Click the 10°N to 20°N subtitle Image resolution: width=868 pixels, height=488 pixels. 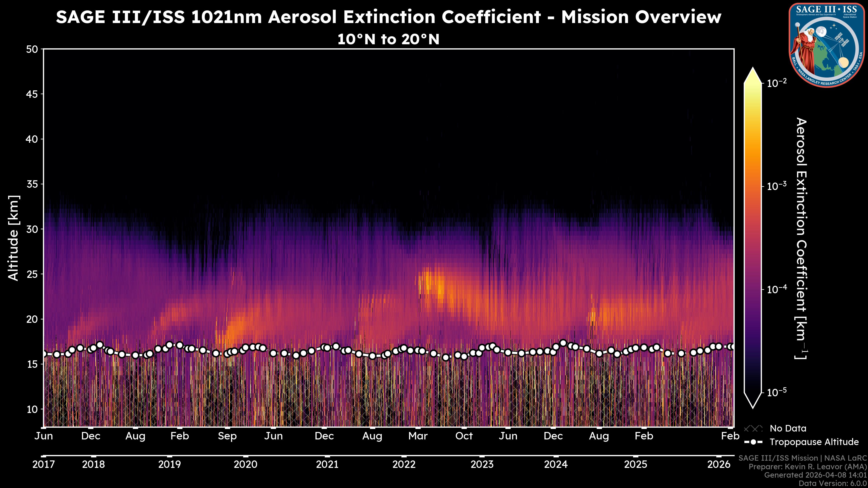(x=388, y=39)
